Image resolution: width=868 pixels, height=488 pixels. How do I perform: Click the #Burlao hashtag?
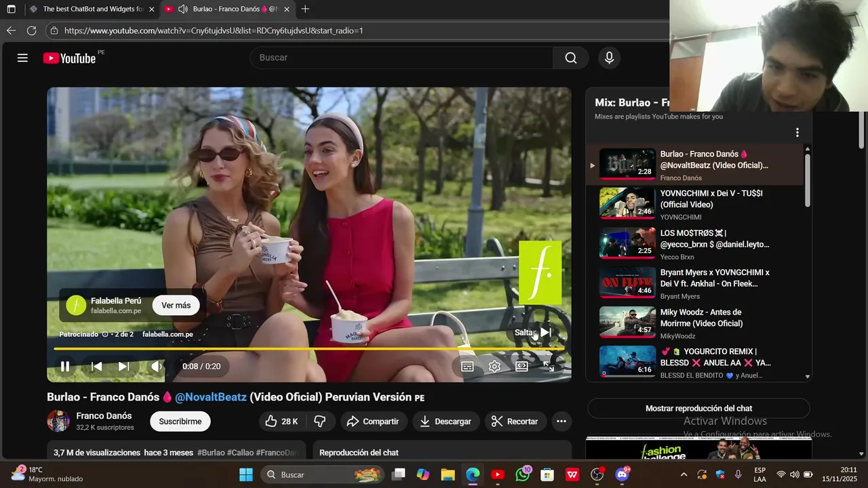point(211,453)
